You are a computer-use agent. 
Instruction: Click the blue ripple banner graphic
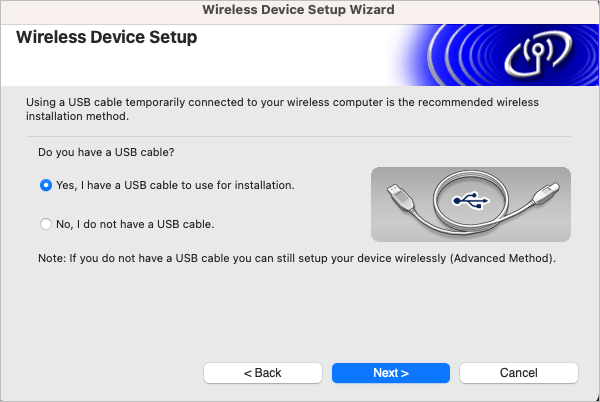492,55
